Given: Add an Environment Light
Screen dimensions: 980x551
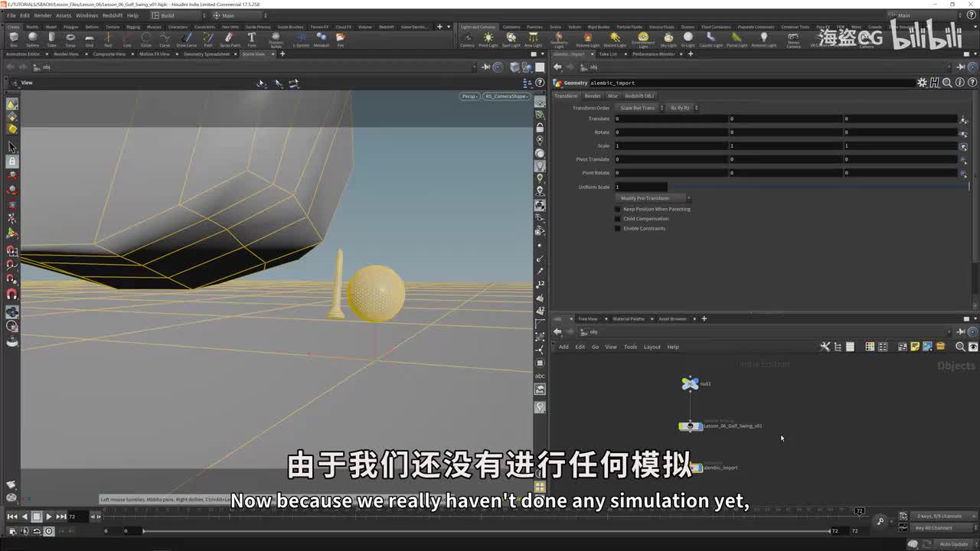Looking at the screenshot, I should tap(643, 39).
